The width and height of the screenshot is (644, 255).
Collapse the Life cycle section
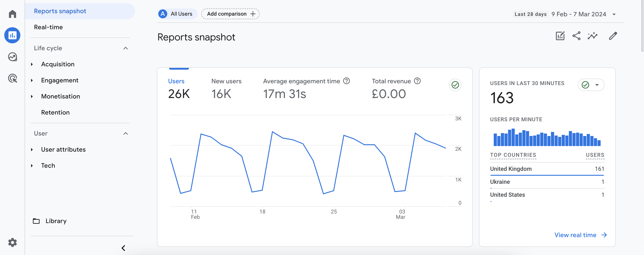pos(125,48)
